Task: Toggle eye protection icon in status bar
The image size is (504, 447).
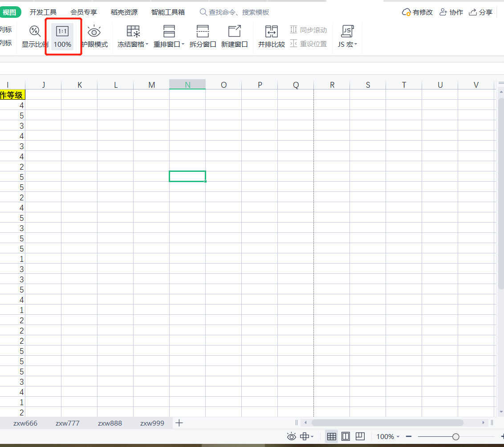Action: pos(291,437)
